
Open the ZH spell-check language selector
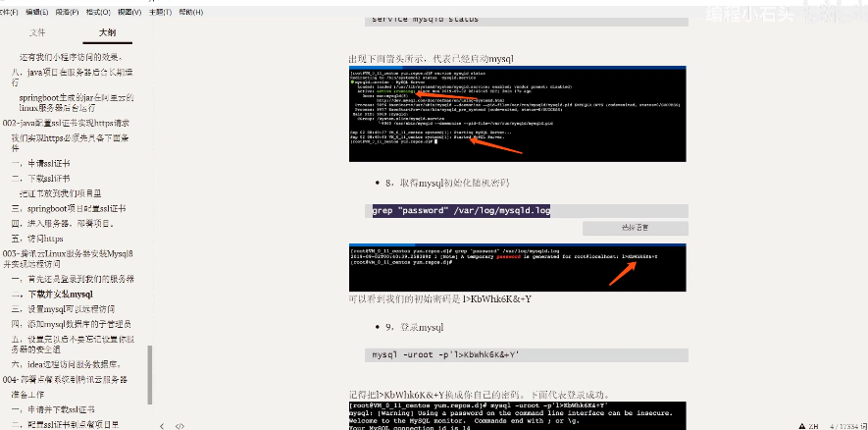click(x=814, y=426)
